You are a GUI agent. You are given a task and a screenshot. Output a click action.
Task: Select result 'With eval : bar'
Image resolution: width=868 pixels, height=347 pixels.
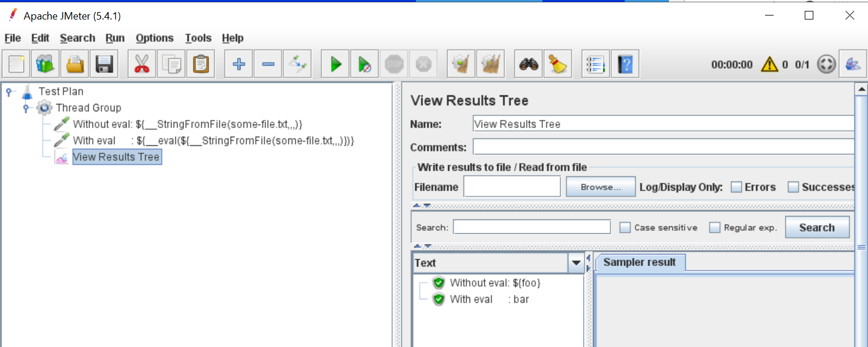point(490,299)
